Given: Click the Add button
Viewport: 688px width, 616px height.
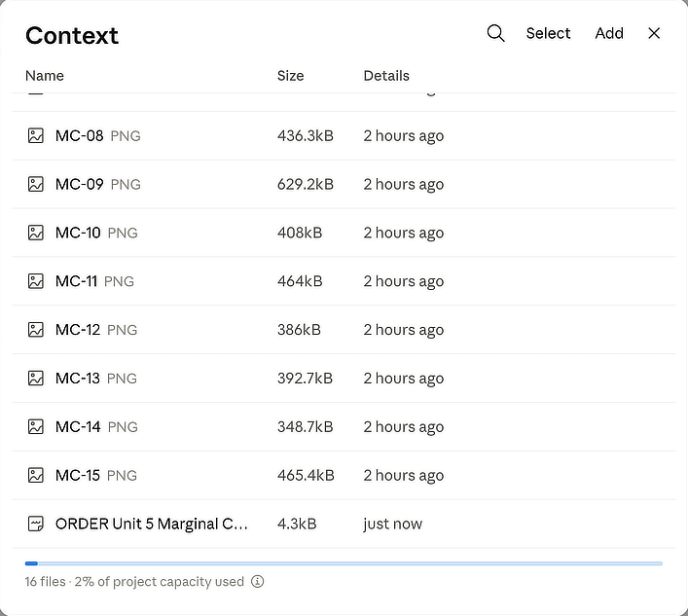Looking at the screenshot, I should pos(609,33).
